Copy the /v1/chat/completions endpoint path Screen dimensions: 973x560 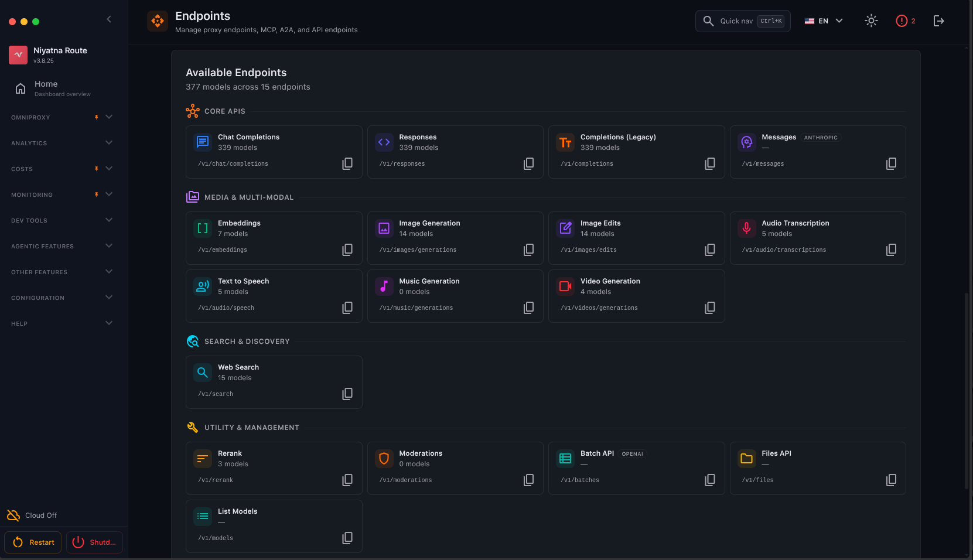click(347, 163)
